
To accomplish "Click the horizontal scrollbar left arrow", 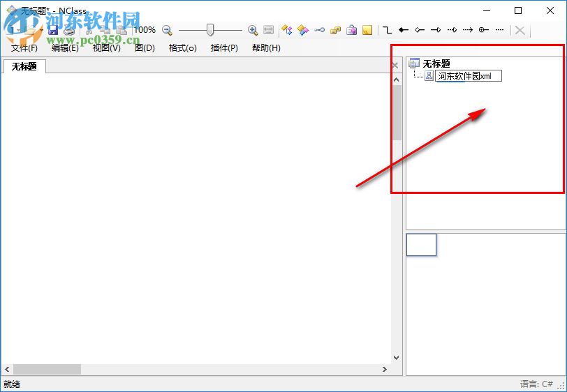I will tap(7, 369).
